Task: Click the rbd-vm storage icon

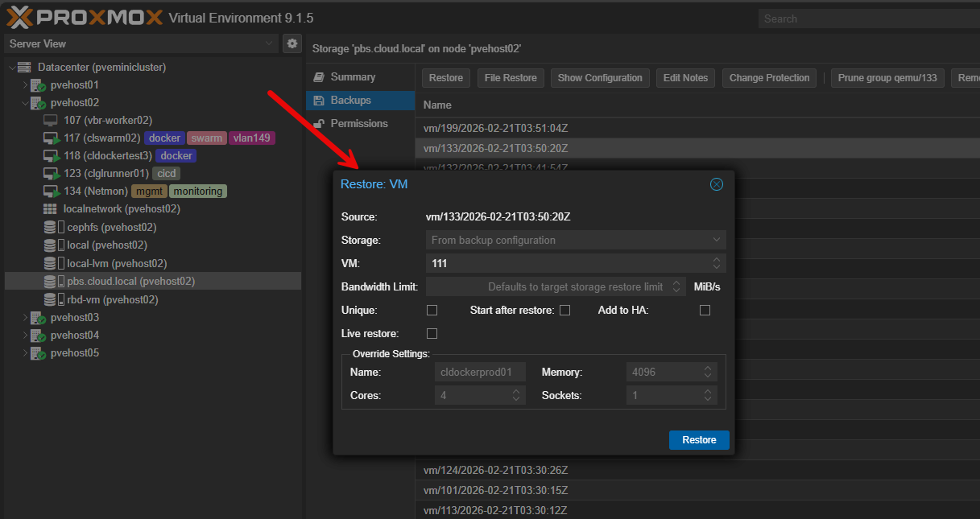Action: click(53, 299)
